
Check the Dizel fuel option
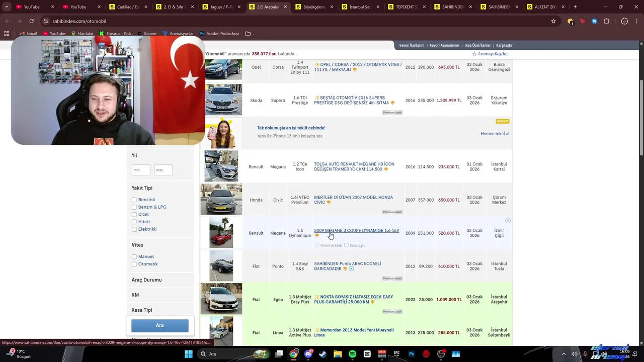[x=134, y=214]
